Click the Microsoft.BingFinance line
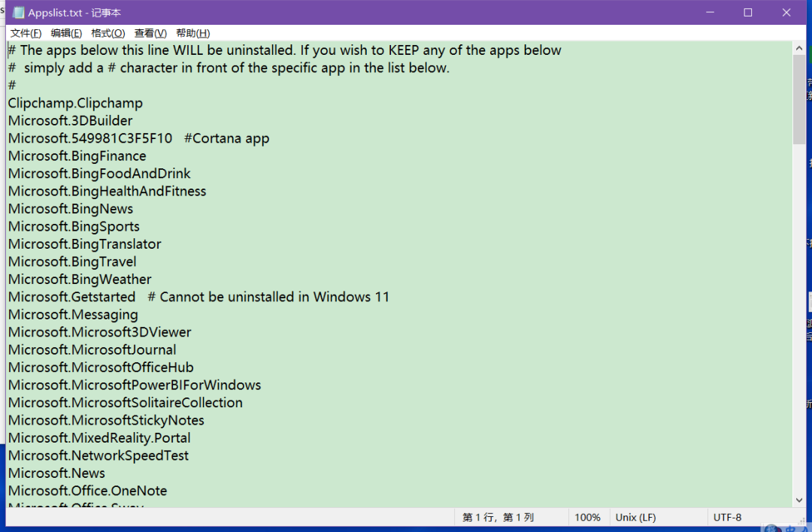Image resolution: width=812 pixels, height=532 pixels. click(x=77, y=156)
